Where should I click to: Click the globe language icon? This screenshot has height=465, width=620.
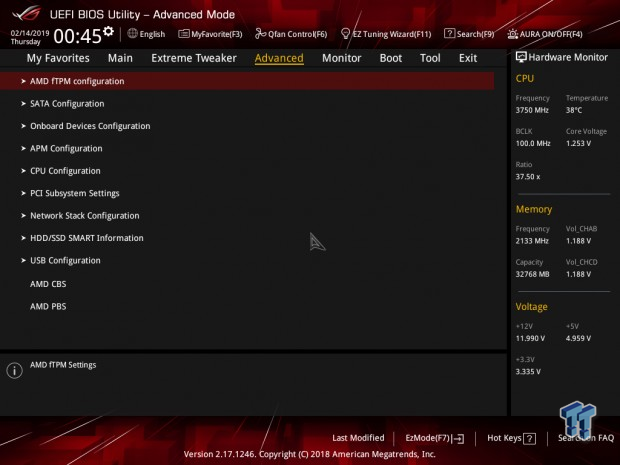(132, 34)
